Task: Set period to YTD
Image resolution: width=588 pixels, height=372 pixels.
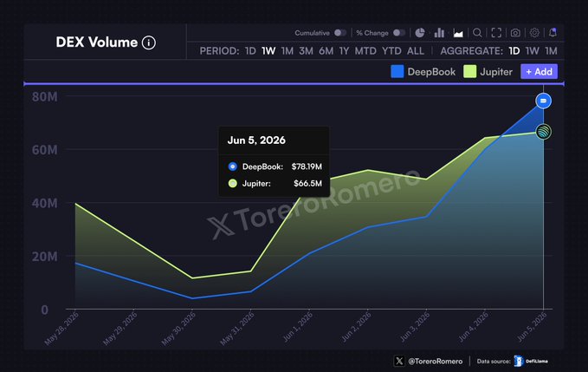Action: click(x=391, y=50)
